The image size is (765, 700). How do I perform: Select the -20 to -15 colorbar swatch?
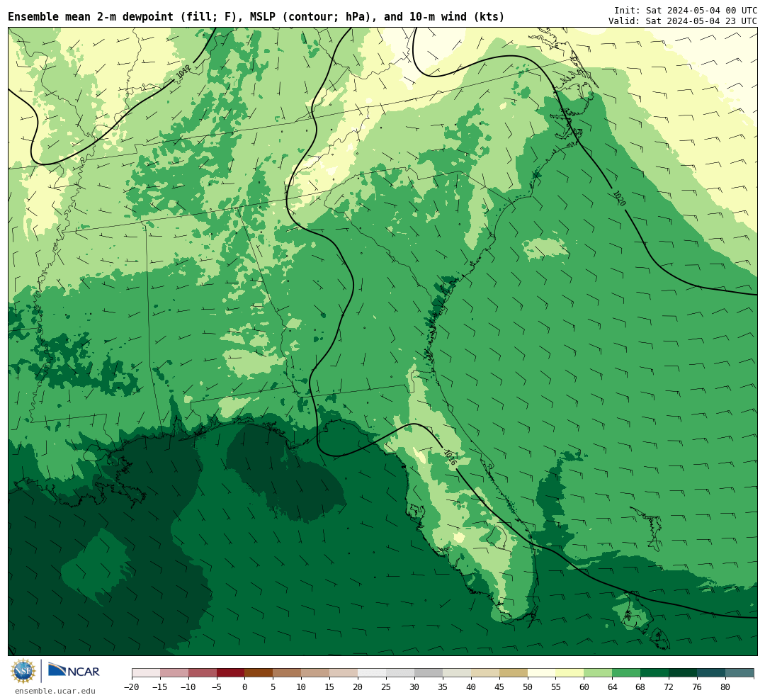(146, 673)
